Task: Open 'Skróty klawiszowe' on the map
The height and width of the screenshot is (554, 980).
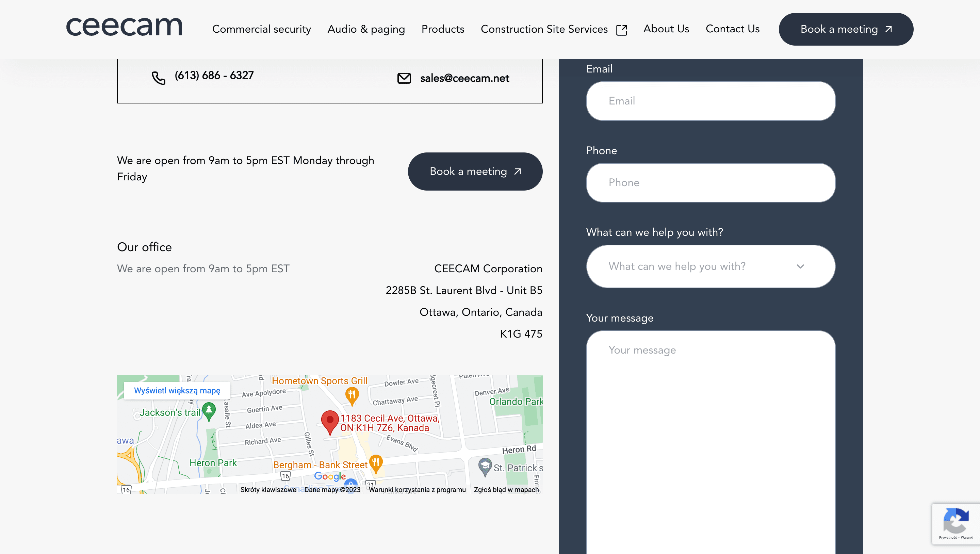Action: 268,490
